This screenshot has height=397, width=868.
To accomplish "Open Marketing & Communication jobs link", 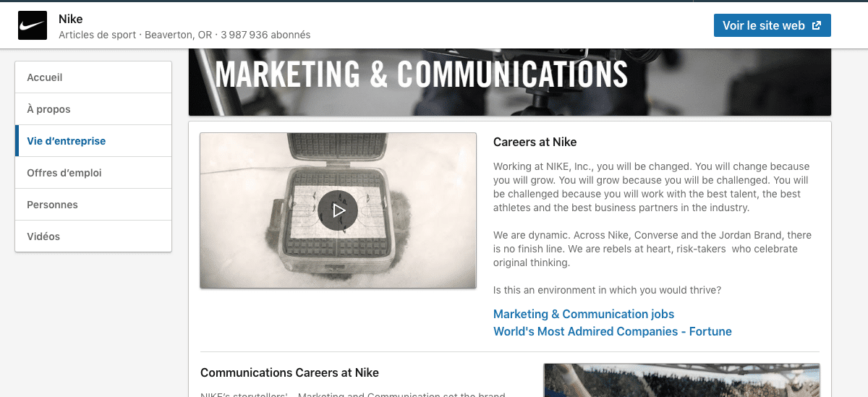I will (x=584, y=314).
